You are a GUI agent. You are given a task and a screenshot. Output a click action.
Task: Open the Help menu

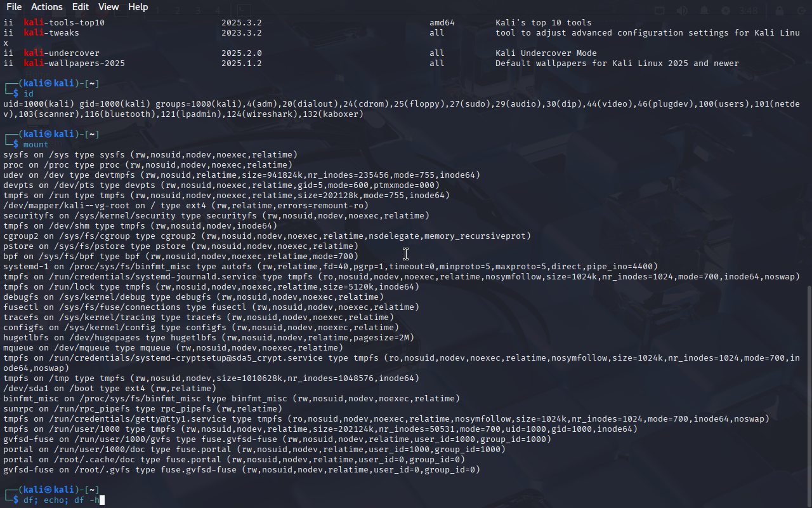coord(138,7)
